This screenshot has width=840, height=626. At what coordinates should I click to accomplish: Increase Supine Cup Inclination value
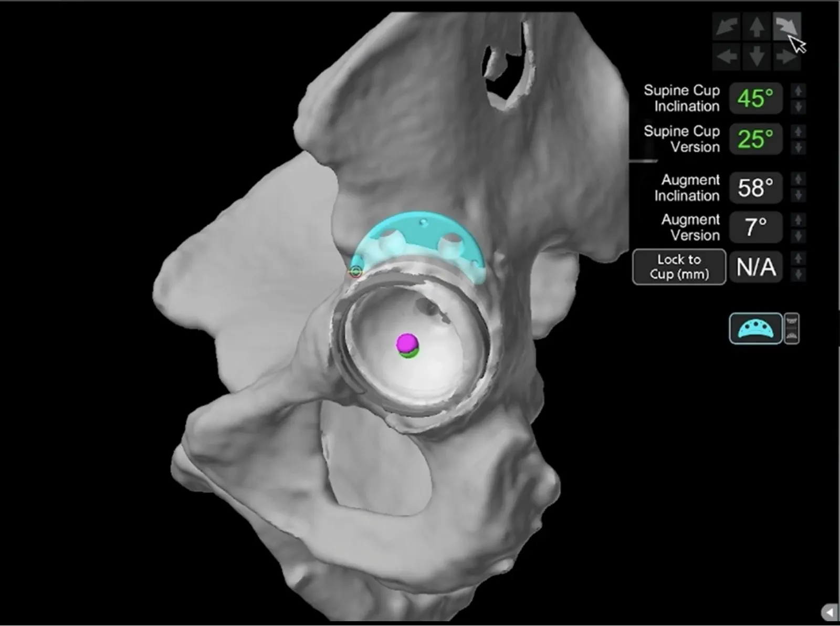(x=798, y=91)
